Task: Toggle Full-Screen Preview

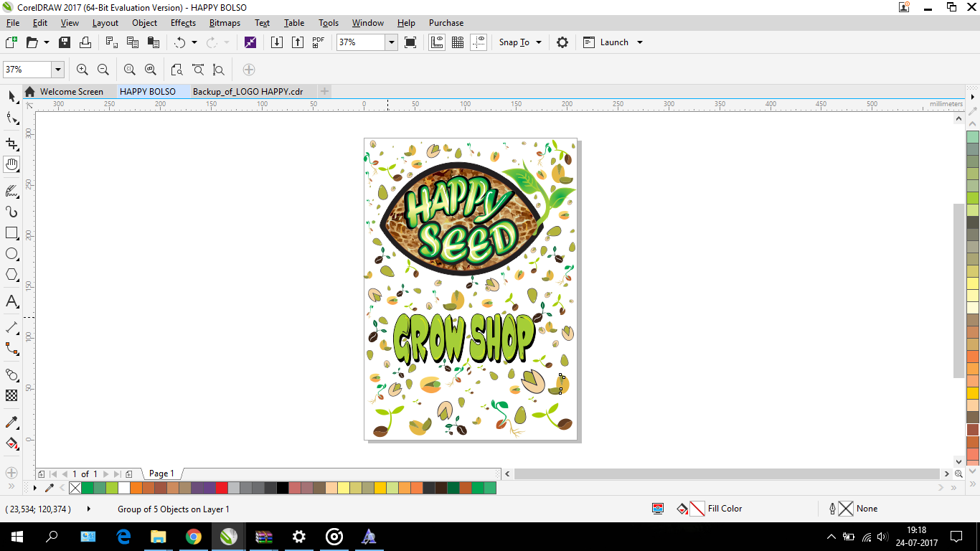Action: (x=410, y=42)
